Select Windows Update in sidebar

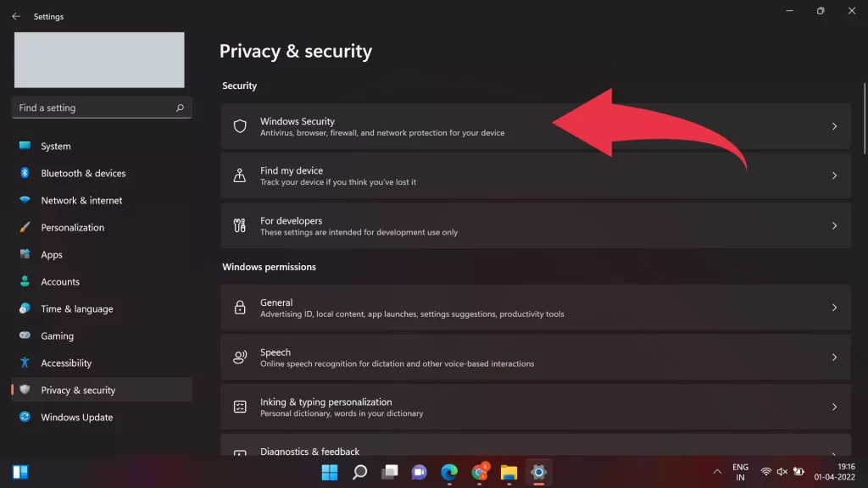point(102,417)
